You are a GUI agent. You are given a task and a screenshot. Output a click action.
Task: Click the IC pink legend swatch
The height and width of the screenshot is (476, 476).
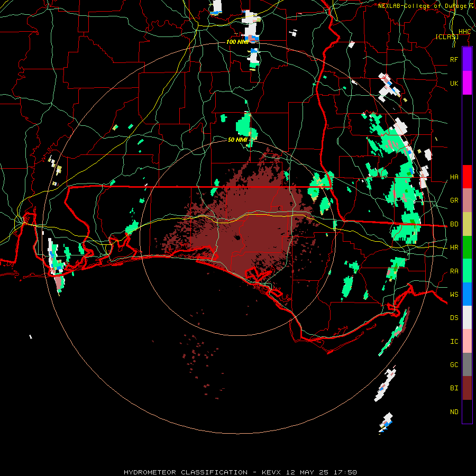(x=467, y=341)
